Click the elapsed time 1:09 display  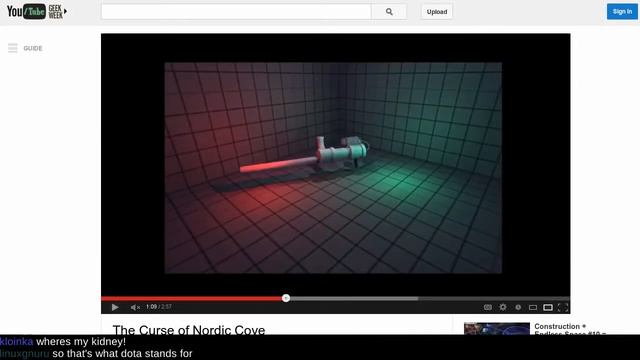(151, 307)
